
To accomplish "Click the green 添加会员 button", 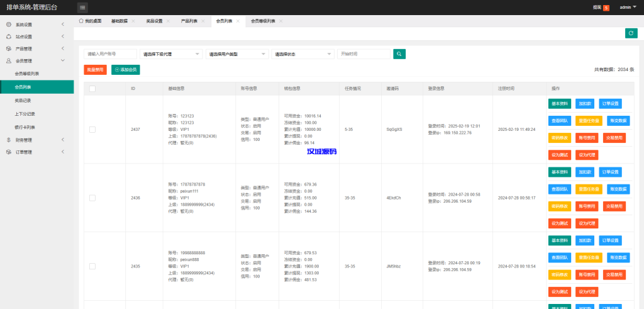I will (125, 70).
